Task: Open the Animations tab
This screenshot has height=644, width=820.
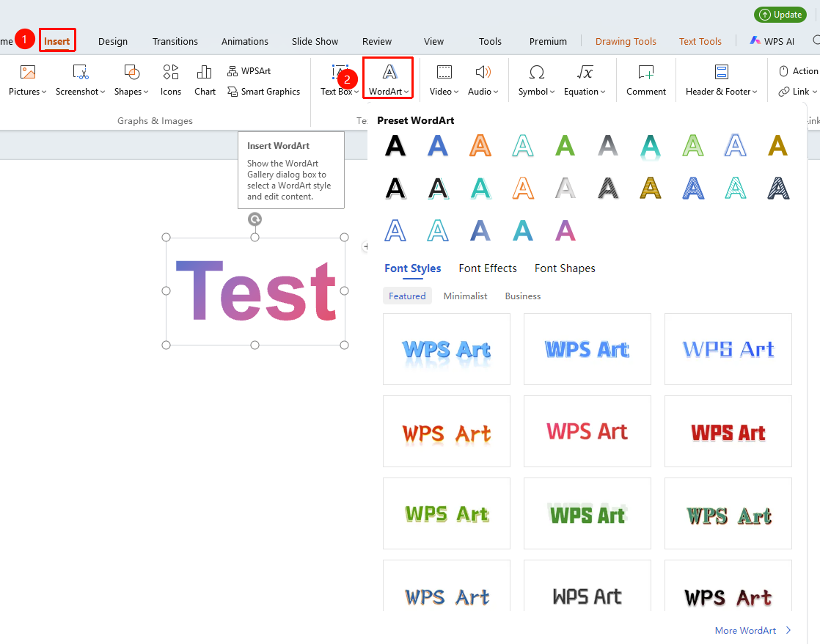Action: 245,41
